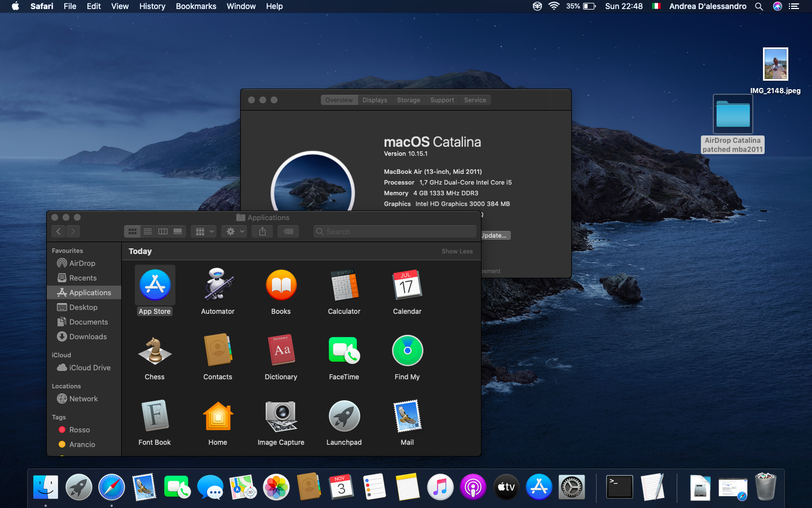Open the Find My app icon
The height and width of the screenshot is (508, 812).
(x=407, y=351)
